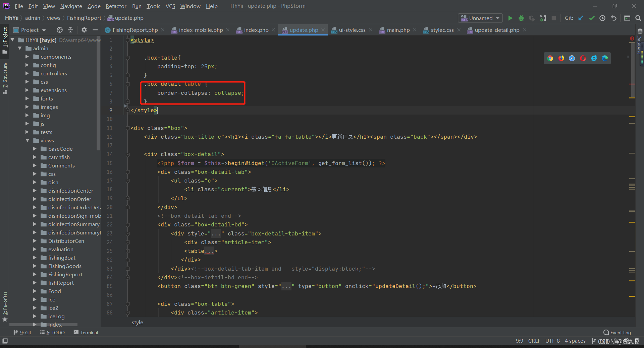Open preview in Safari browser
Viewport: 644px width, 348px height.
572,58
